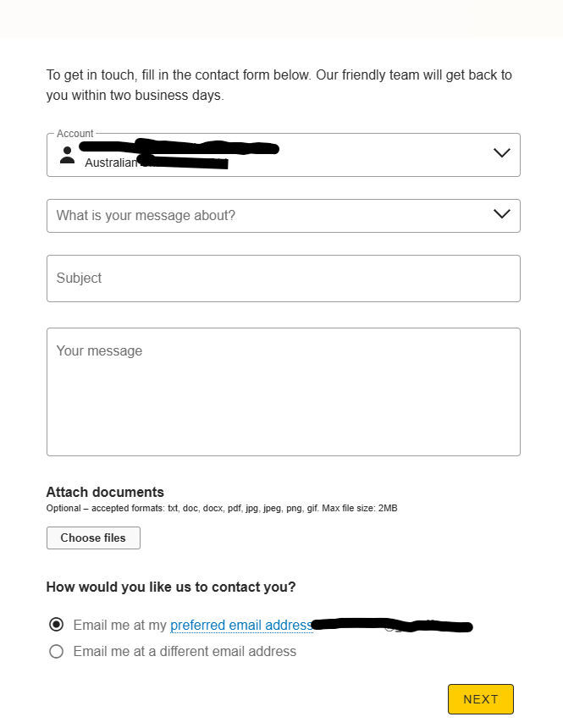
Task: Click the 'Attach documents' heading
Action: 105,492
